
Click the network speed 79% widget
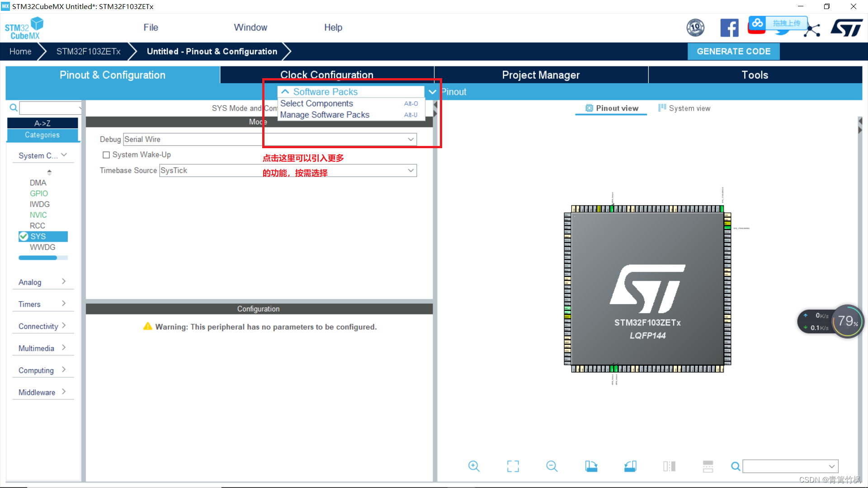[x=831, y=321]
